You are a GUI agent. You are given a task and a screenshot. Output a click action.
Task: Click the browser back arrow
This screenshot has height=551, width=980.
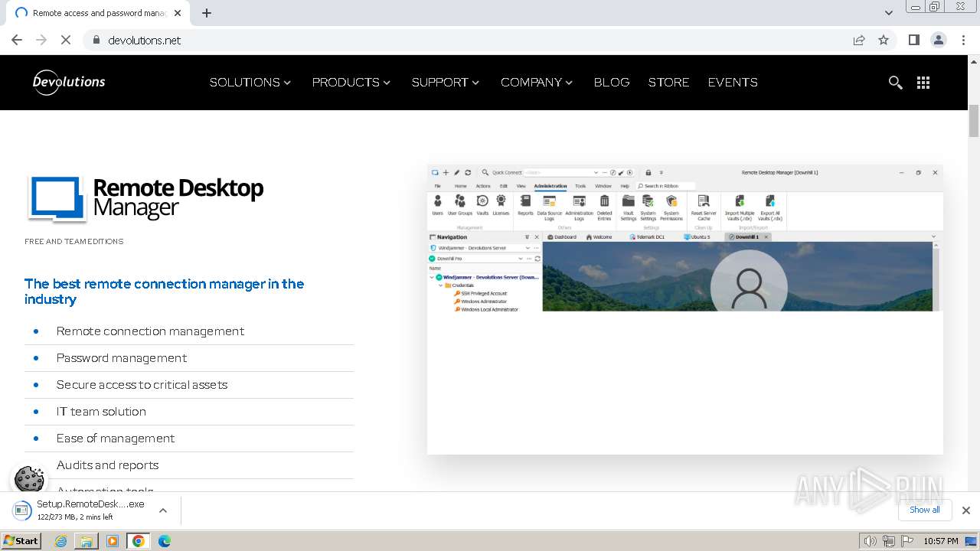[17, 40]
